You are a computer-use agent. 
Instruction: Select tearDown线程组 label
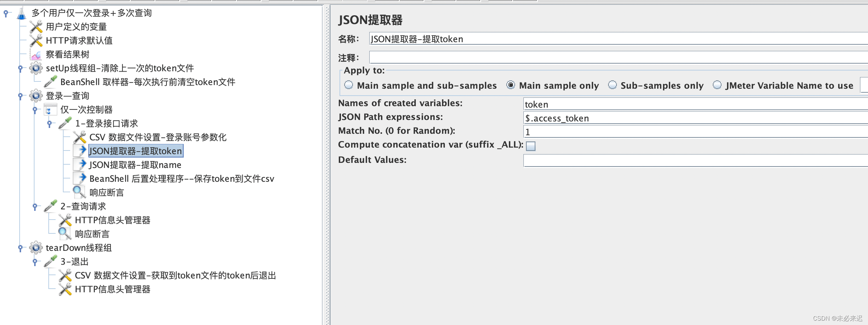[79, 248]
